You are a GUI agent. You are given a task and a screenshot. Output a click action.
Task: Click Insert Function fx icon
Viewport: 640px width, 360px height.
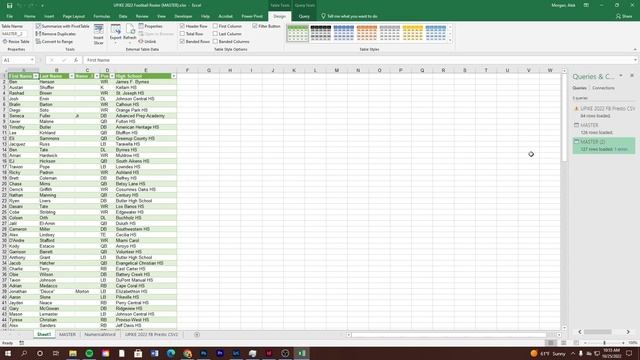click(x=76, y=60)
